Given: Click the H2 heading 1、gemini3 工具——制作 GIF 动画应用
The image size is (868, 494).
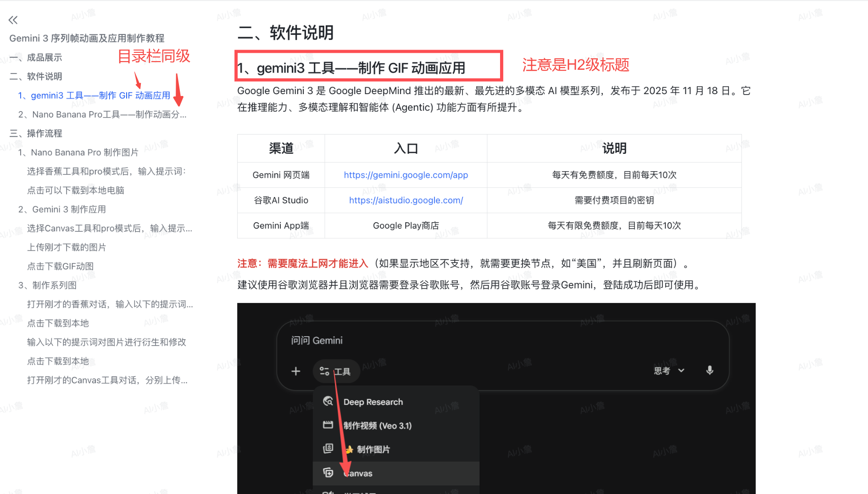Looking at the screenshot, I should pos(351,68).
